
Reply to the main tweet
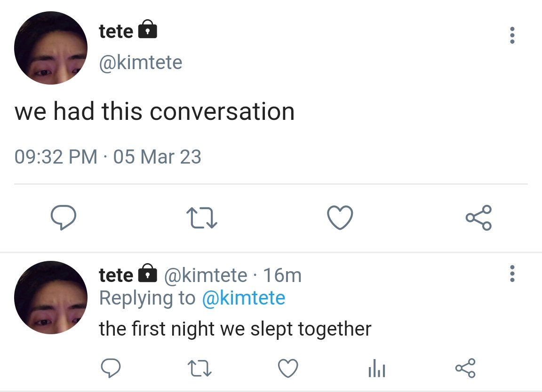coord(64,219)
